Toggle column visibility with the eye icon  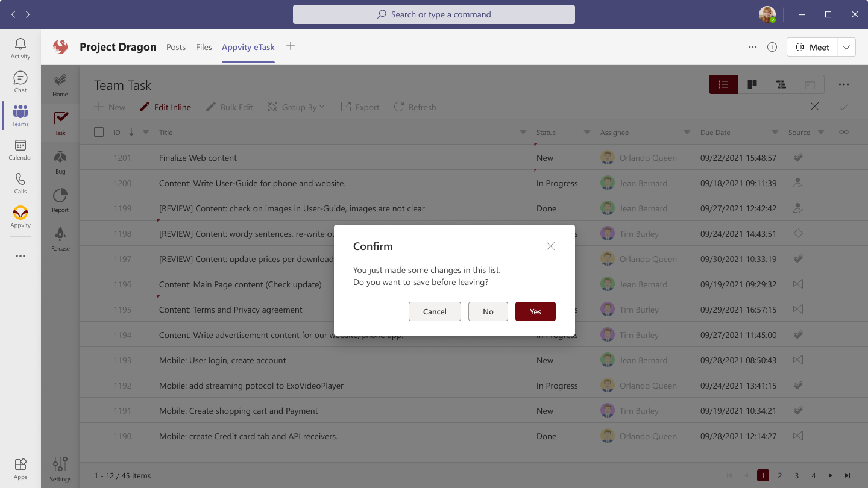point(844,131)
